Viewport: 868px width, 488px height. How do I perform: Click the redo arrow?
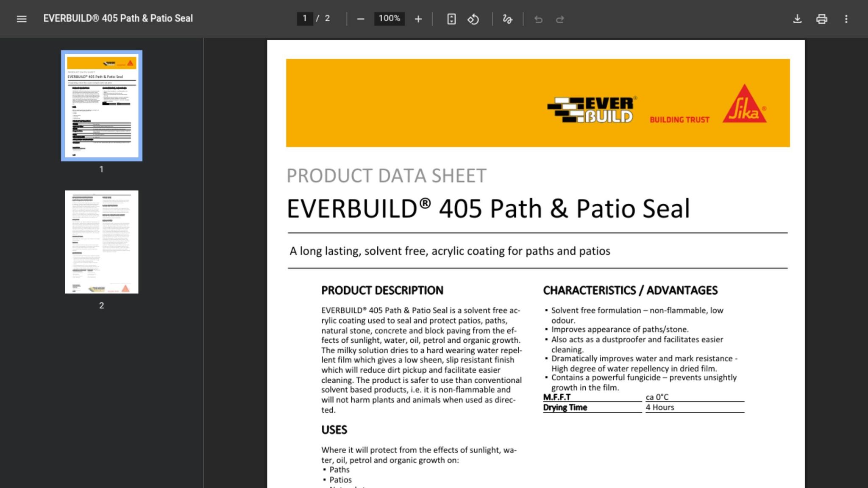tap(560, 19)
